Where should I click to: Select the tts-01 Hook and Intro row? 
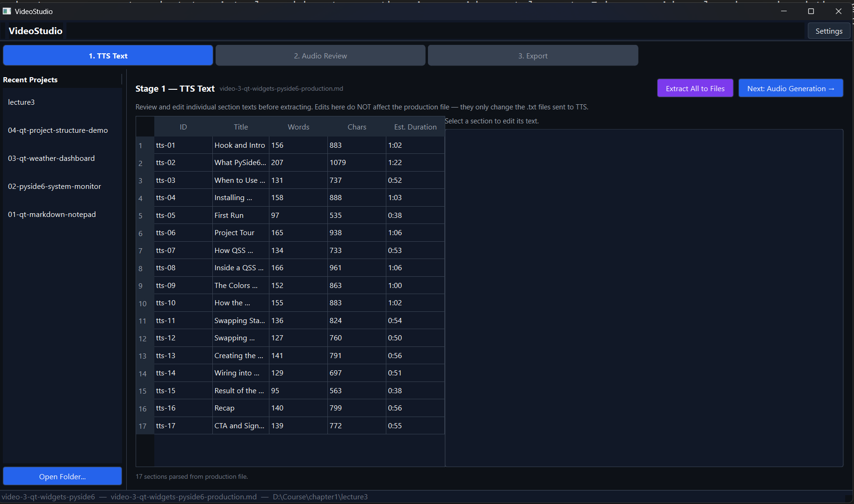pyautogui.click(x=239, y=145)
